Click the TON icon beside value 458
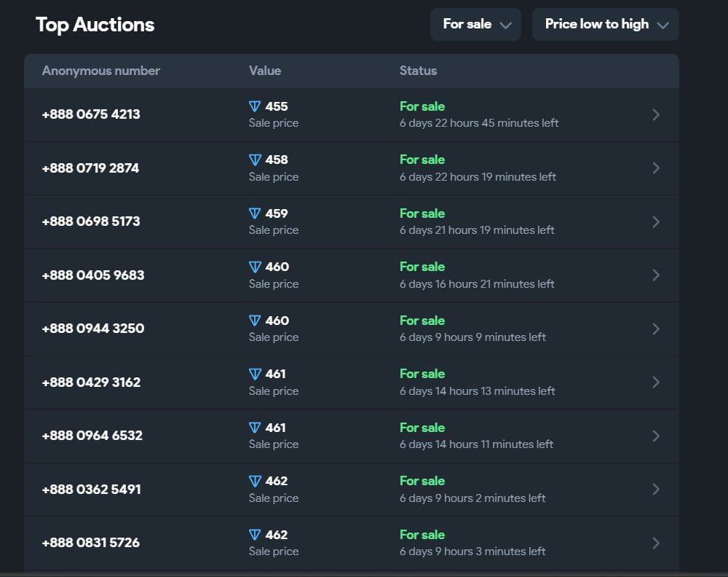The width and height of the screenshot is (728, 577). pyautogui.click(x=255, y=160)
